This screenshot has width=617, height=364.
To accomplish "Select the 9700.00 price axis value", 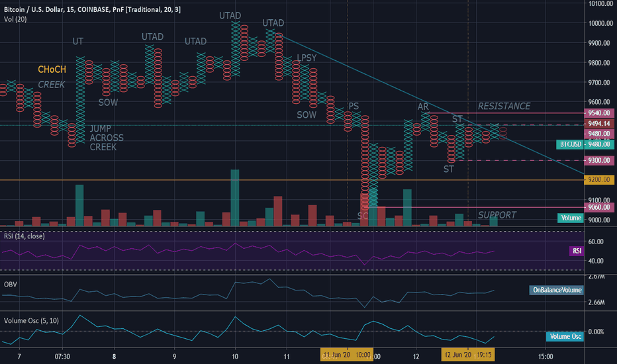I will pos(599,83).
